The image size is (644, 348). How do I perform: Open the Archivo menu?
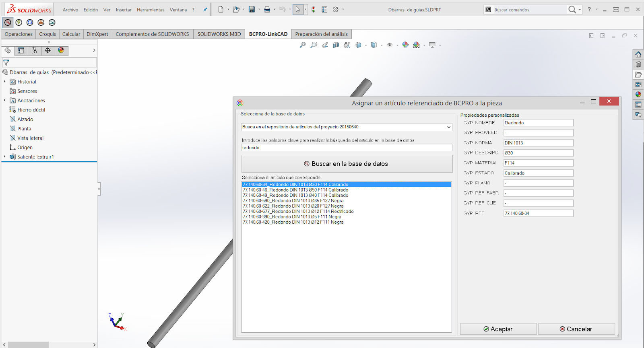(70, 10)
